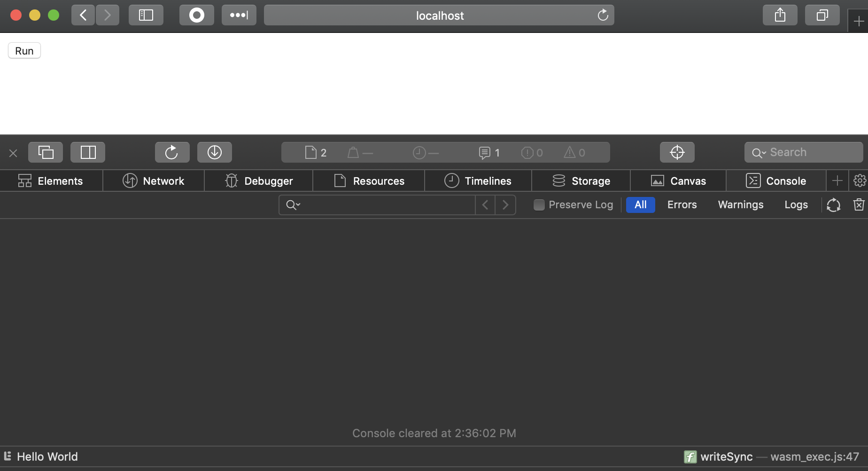This screenshot has height=471, width=868.
Task: Select the All console filter
Action: click(x=641, y=205)
